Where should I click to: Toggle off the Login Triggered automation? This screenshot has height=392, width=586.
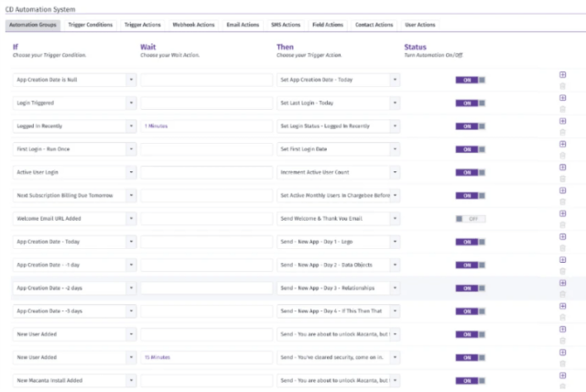[471, 103]
